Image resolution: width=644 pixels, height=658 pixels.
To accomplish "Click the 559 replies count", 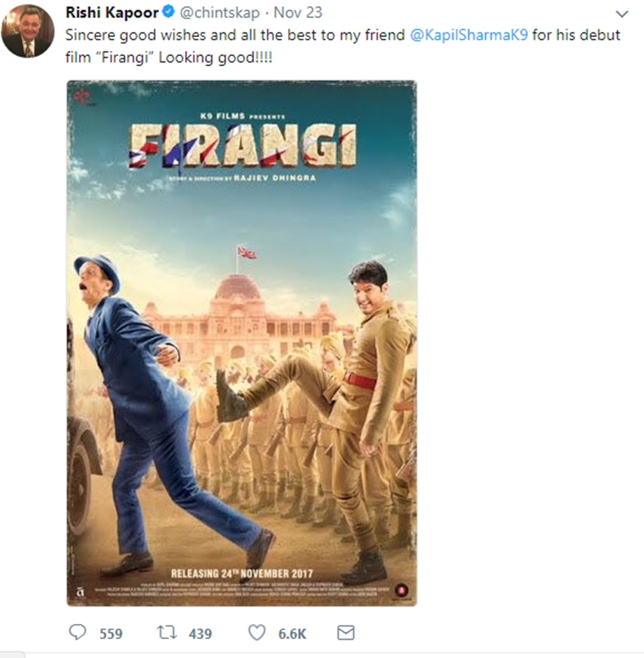I will click(x=111, y=633).
